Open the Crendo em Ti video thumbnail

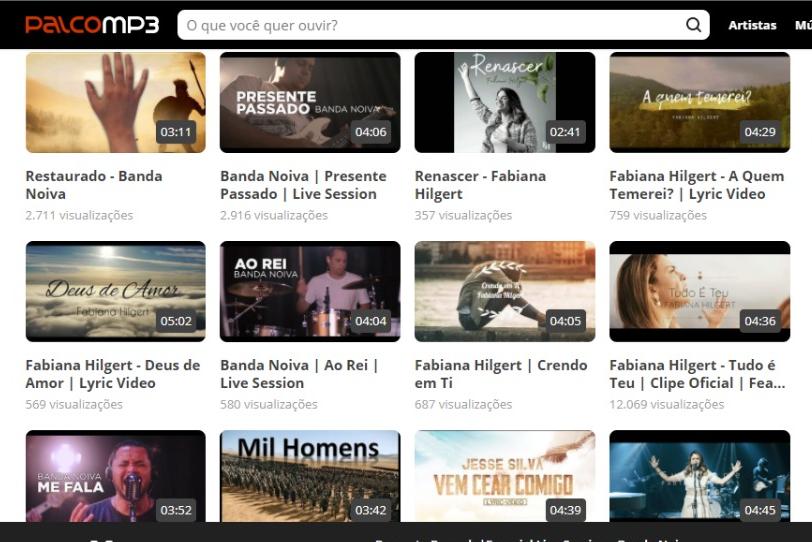505,291
